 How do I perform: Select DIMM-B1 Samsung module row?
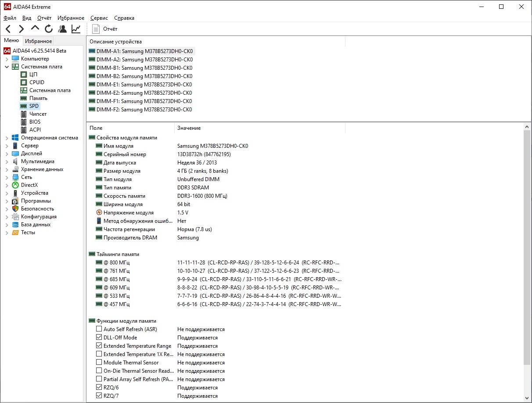(x=141, y=68)
